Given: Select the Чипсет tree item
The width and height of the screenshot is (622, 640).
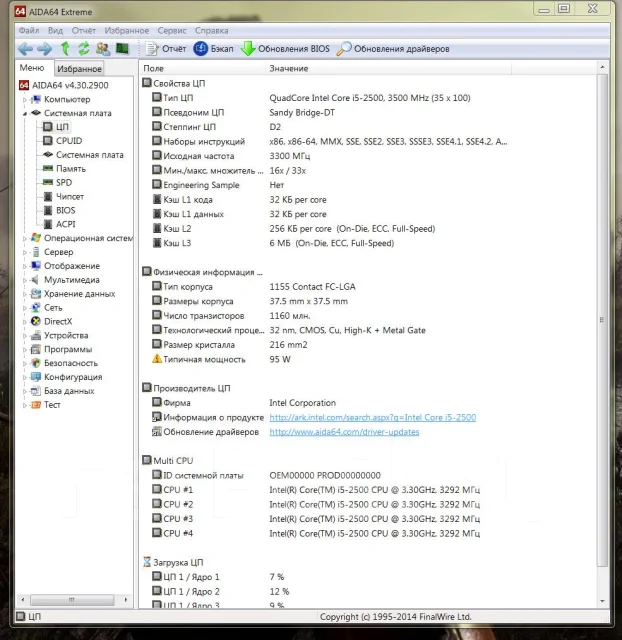Looking at the screenshot, I should [64, 196].
